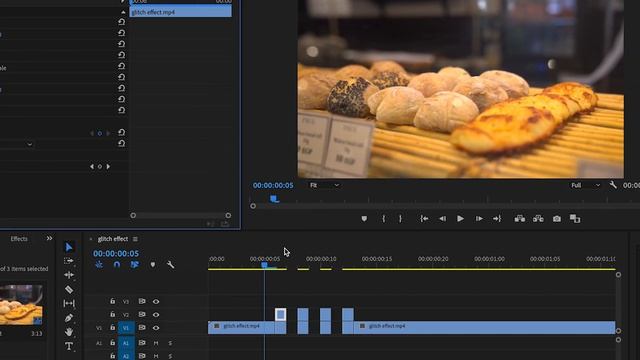Open effect controls parameter dropdown chevron
Viewport: 640px width, 360px height.
point(29,144)
